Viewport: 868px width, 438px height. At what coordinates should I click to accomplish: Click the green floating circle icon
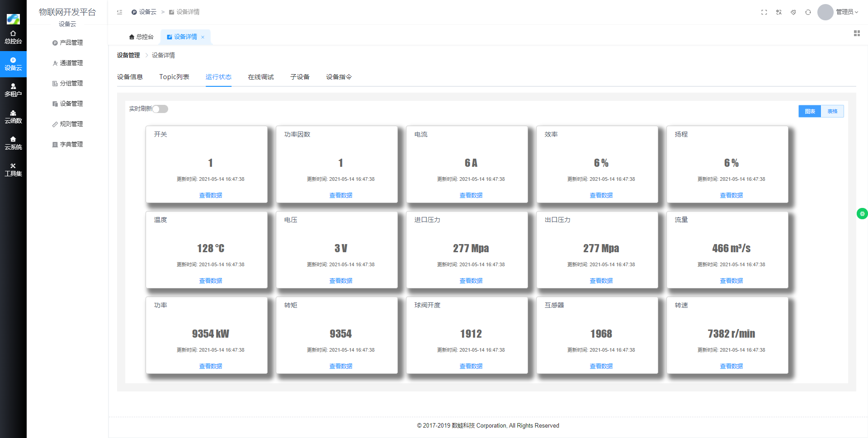(862, 214)
